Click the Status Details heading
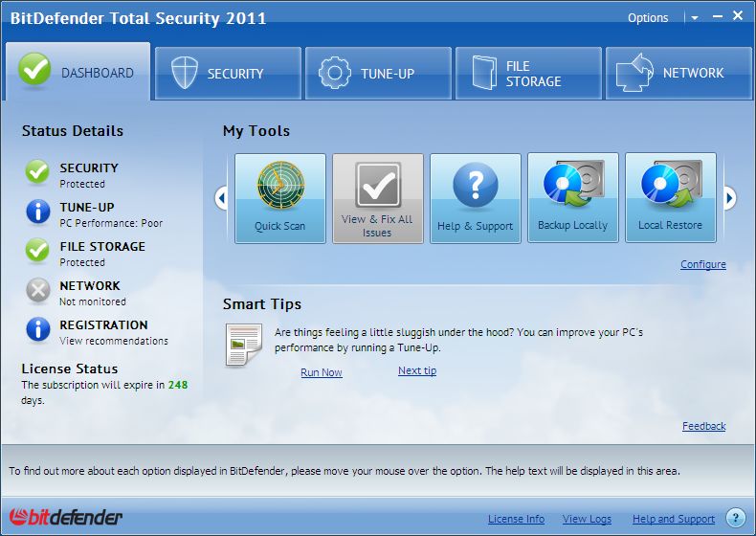756x536 pixels. pos(73,131)
